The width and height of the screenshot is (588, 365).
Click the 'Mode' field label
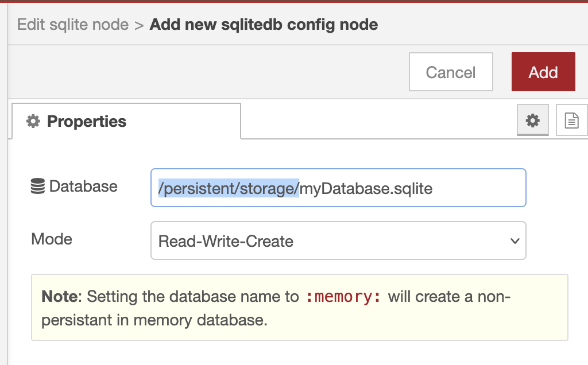click(x=52, y=239)
